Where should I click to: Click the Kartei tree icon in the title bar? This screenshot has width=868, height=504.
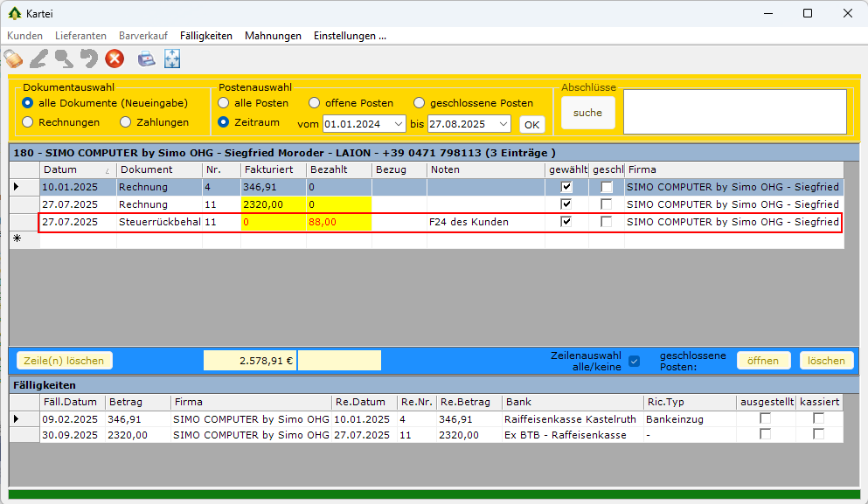(14, 13)
